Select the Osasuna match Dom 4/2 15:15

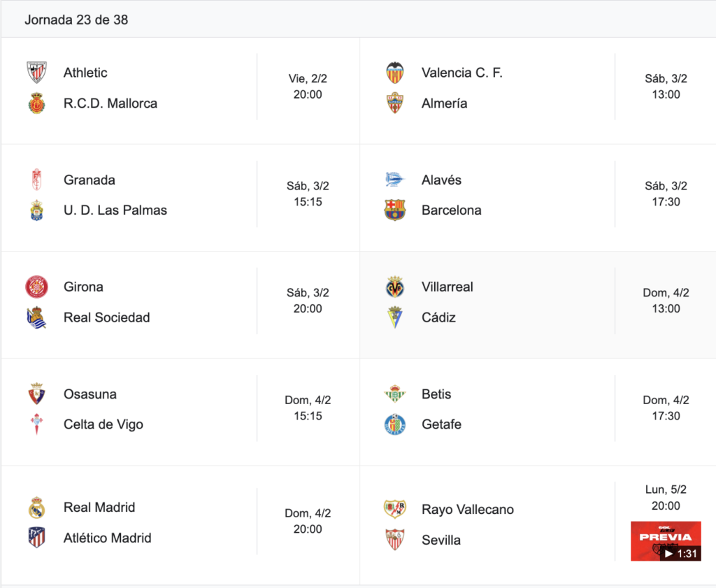point(308,408)
